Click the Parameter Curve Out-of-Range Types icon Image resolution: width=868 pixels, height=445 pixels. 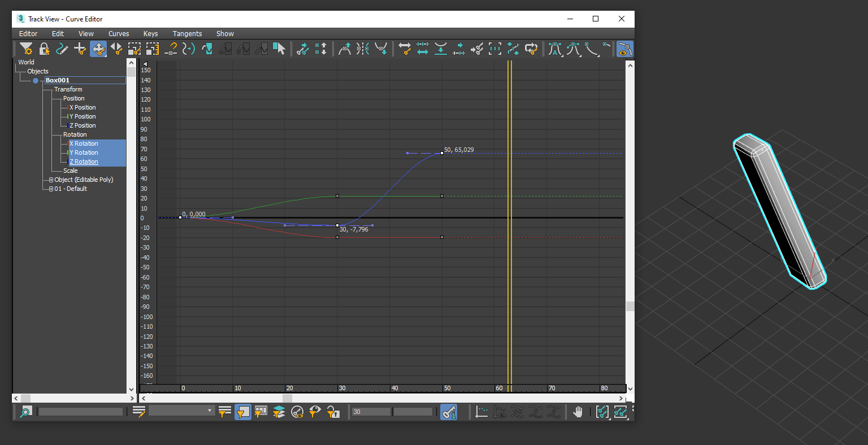point(207,49)
